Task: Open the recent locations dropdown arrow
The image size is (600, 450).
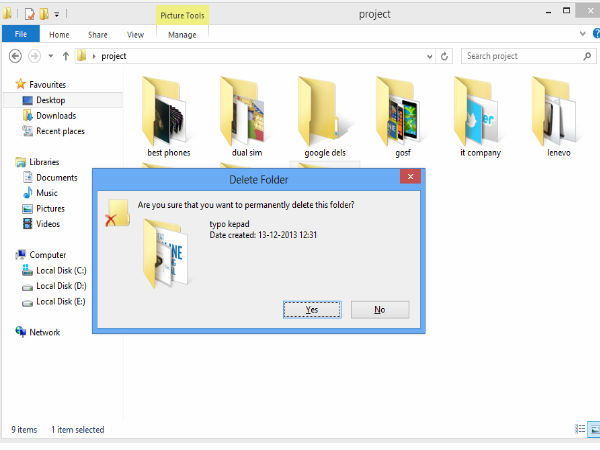Action: tap(50, 56)
